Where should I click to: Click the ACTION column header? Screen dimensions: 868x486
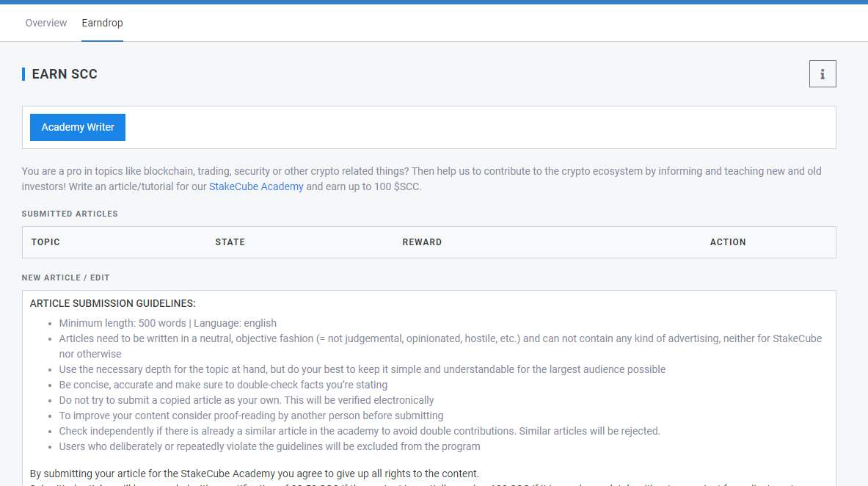728,242
